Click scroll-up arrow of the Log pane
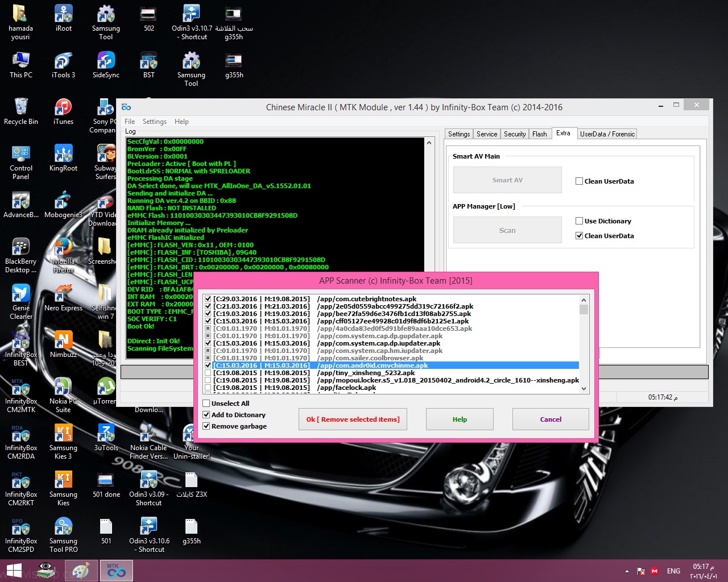The image size is (728, 582). pyautogui.click(x=429, y=143)
